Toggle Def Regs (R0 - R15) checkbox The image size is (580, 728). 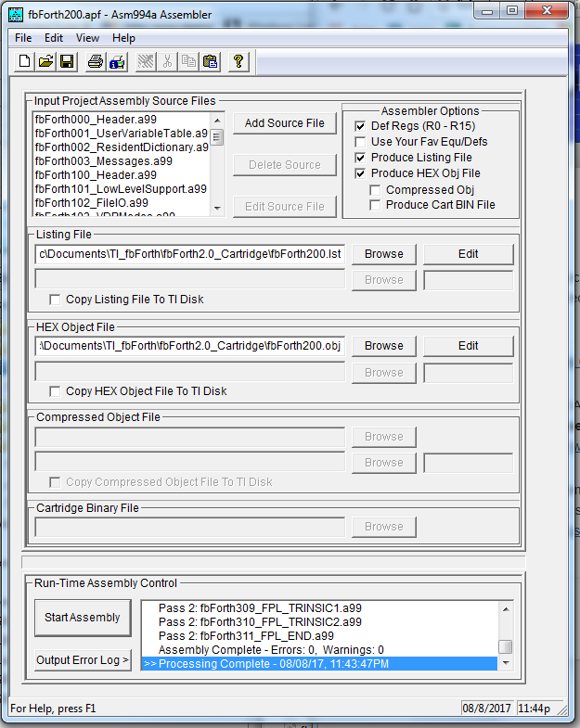(x=360, y=126)
